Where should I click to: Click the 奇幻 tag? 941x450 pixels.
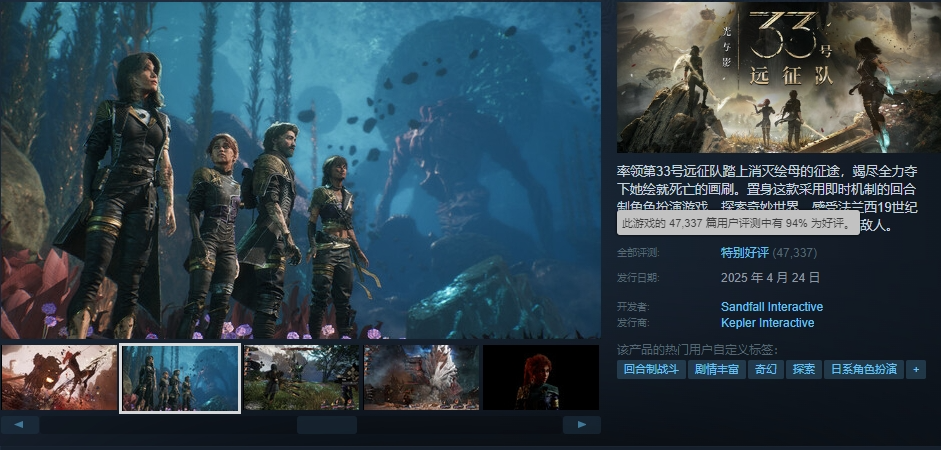(765, 369)
